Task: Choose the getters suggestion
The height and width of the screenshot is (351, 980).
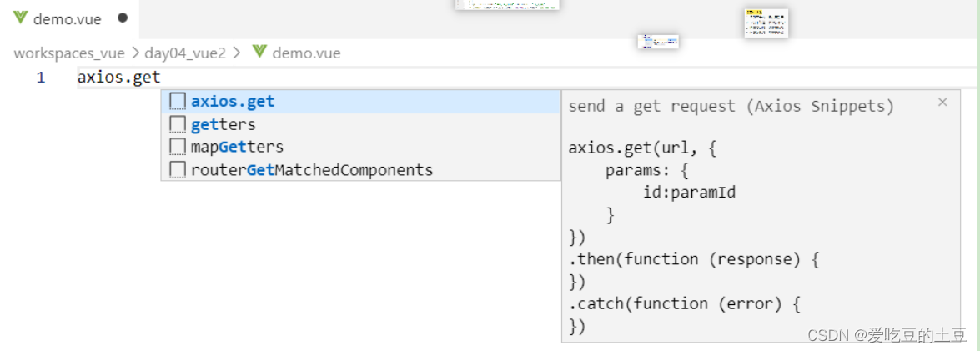Action: tap(224, 124)
